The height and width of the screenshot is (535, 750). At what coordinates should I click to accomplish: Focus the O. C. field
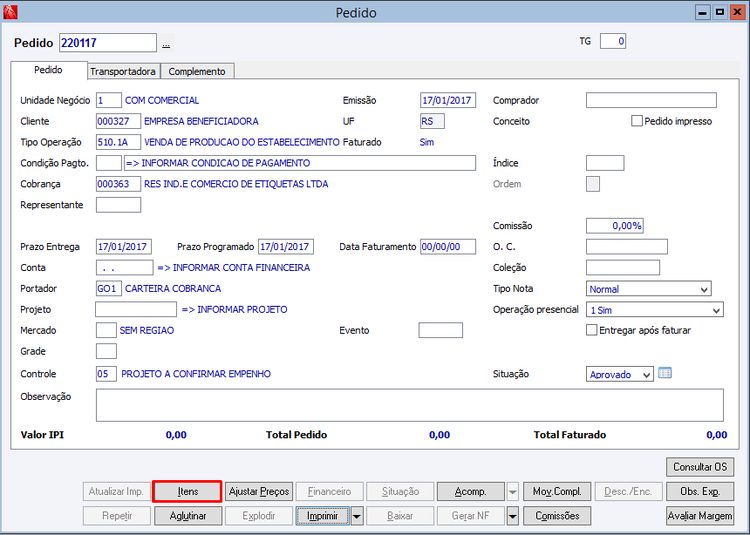[627, 247]
